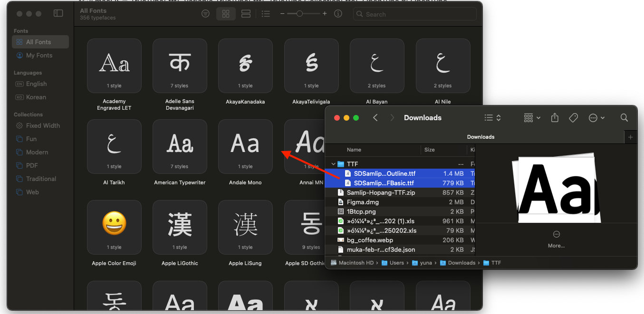644x314 pixels.
Task: Select the AkayaTelivigala font tile
Action: click(311, 66)
